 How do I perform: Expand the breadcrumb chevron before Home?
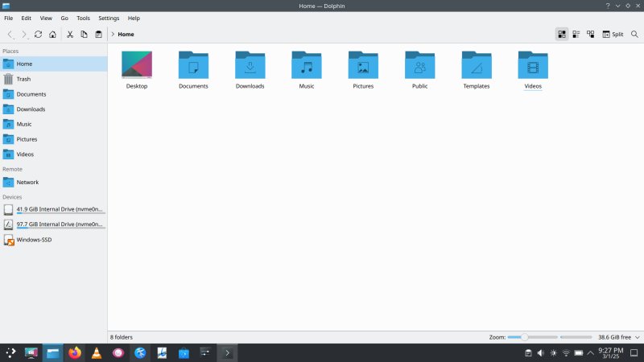click(113, 35)
